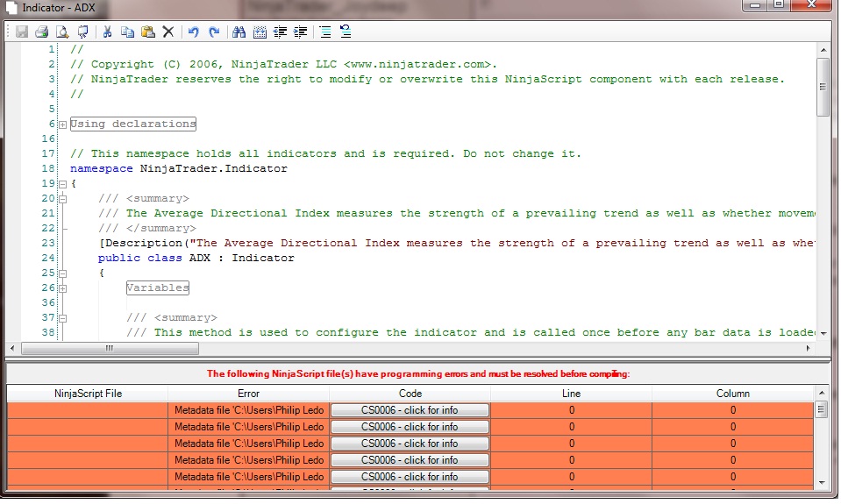Collapse the namespace block at line 19
This screenshot has height=504, width=841.
click(63, 184)
